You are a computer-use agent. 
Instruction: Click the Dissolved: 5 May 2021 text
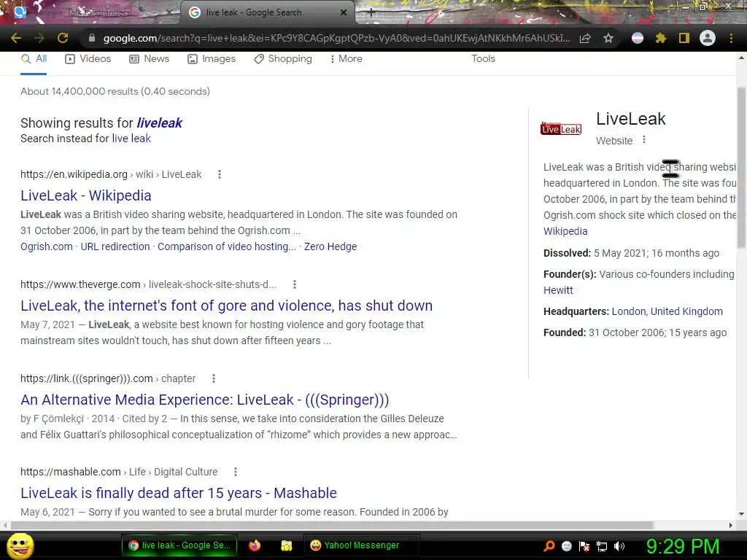coord(631,253)
